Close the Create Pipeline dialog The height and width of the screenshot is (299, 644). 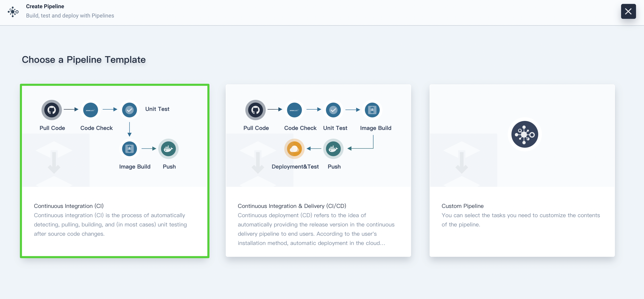[628, 11]
